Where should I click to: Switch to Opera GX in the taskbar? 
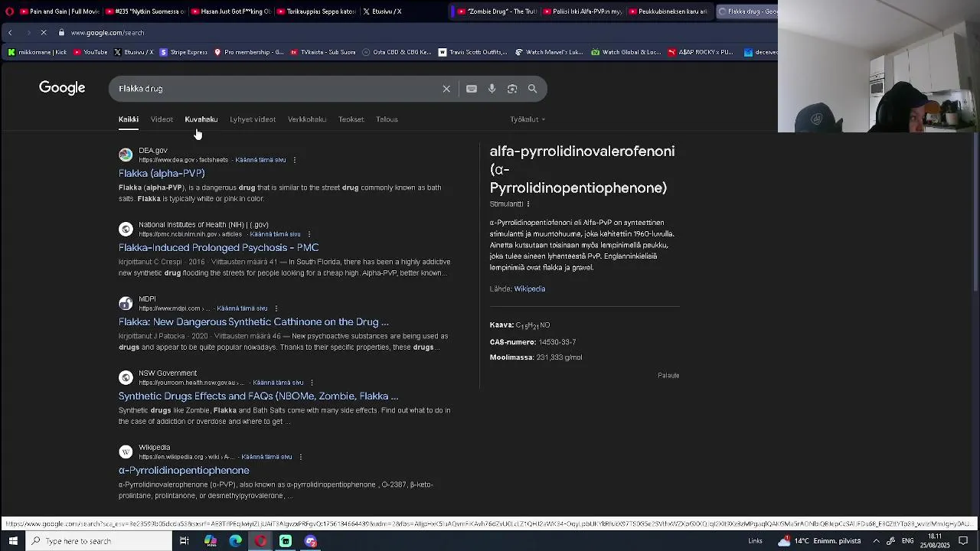pos(260,541)
